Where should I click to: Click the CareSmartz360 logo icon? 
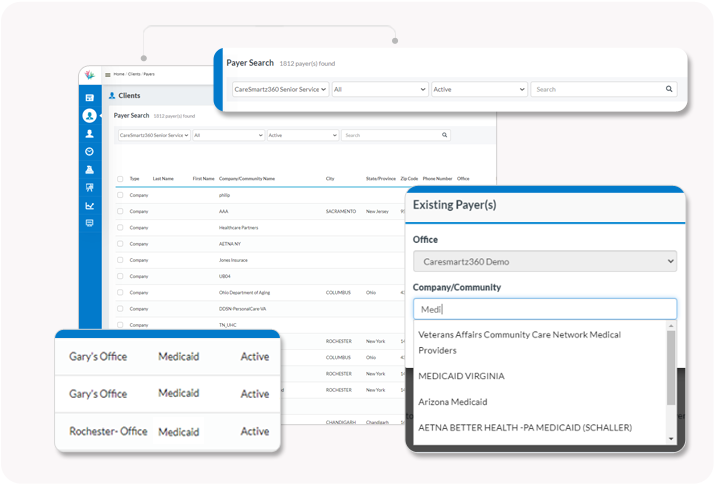pos(90,75)
